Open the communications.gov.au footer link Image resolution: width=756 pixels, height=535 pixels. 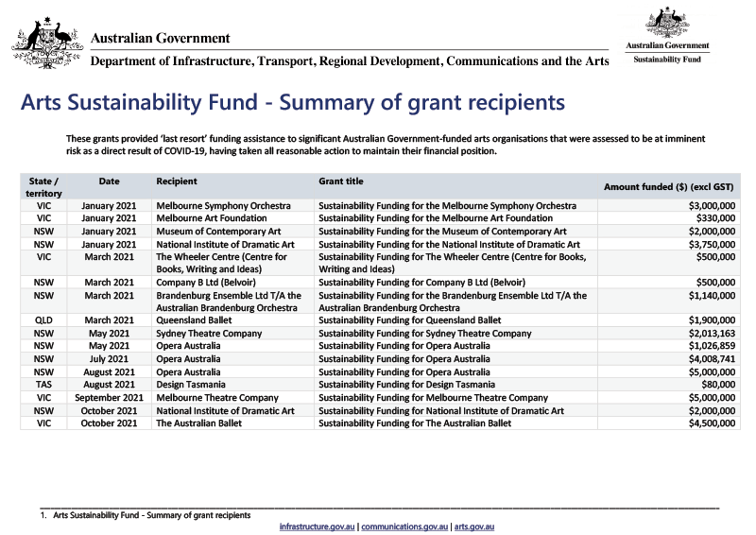[x=404, y=526]
